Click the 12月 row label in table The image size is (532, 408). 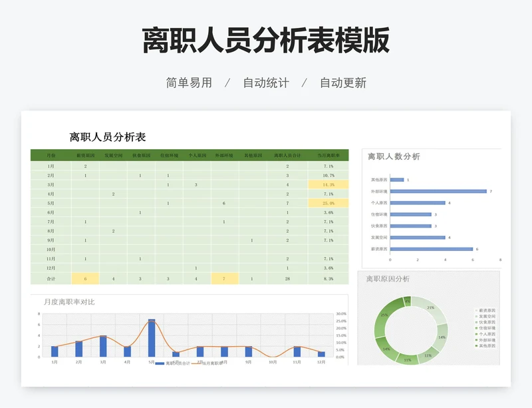[x=51, y=268]
